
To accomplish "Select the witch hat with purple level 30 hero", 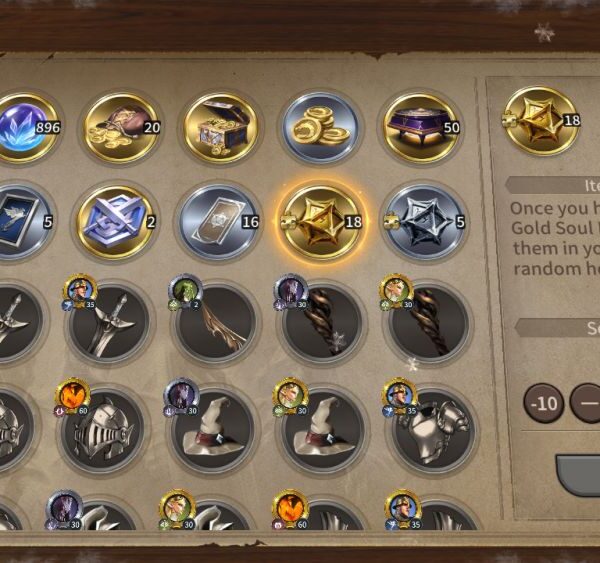I will pos(212,429).
